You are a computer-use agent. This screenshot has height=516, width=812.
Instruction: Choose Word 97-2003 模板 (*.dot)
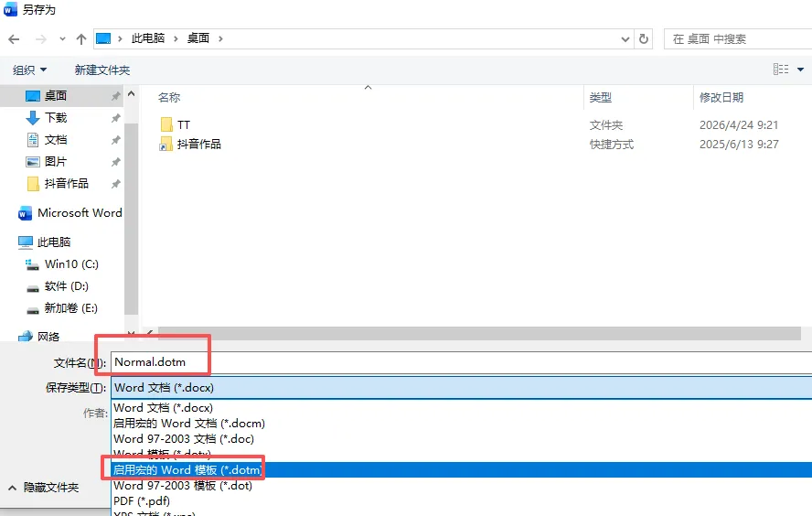183,486
